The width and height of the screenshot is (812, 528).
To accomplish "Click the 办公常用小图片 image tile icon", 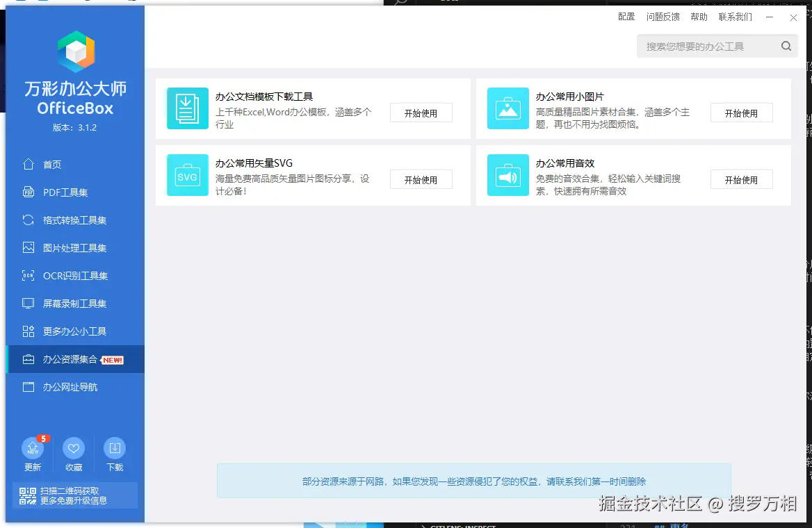I will [x=508, y=108].
